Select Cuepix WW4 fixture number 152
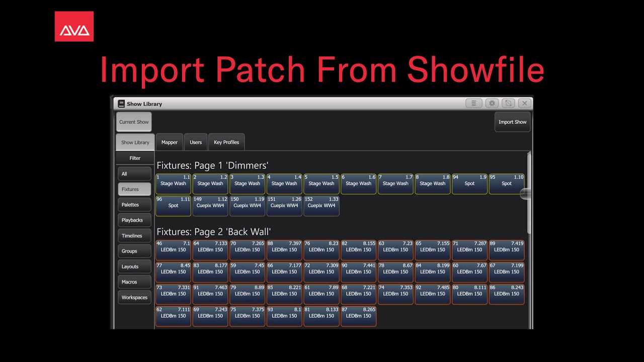644x362 pixels. click(x=321, y=206)
